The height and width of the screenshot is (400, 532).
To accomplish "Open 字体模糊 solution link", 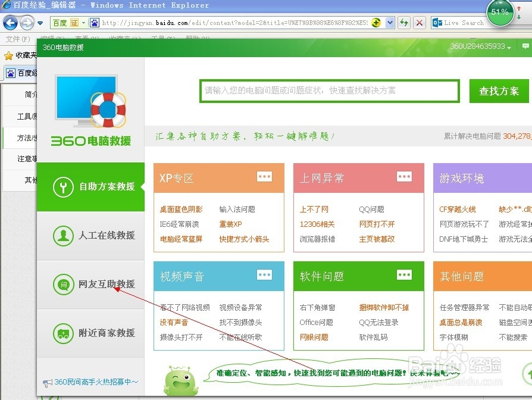I will click(x=453, y=337).
